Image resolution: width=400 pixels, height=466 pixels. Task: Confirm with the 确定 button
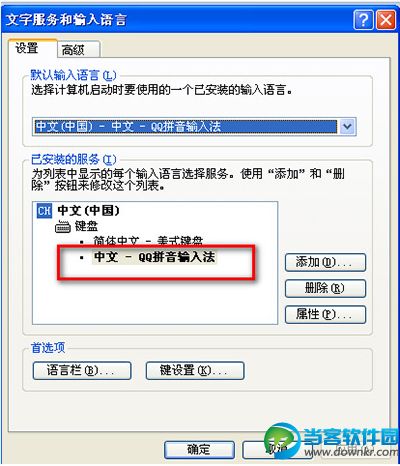(x=199, y=450)
